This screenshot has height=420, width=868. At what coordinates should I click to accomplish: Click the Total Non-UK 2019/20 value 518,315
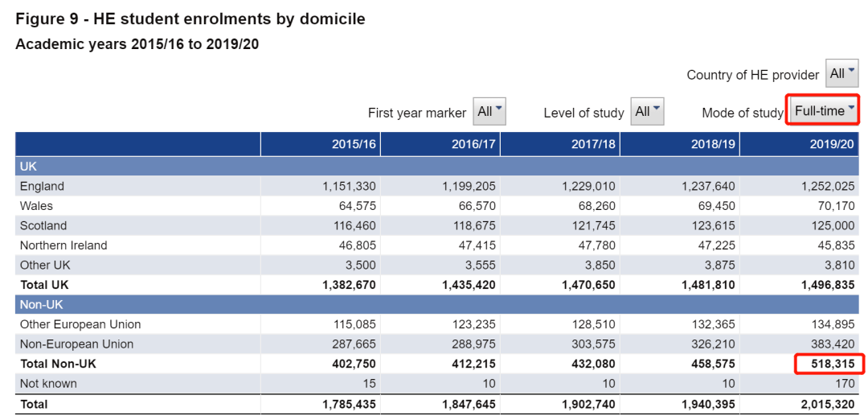coord(833,364)
